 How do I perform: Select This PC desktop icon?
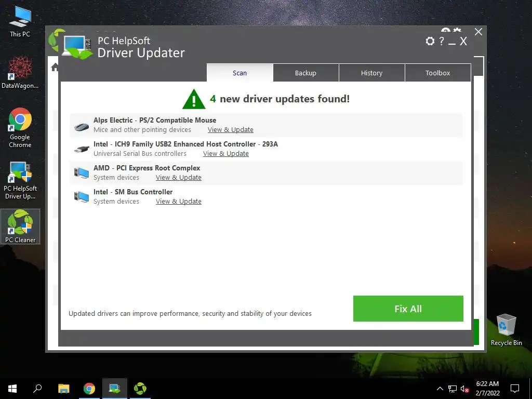tap(20, 21)
